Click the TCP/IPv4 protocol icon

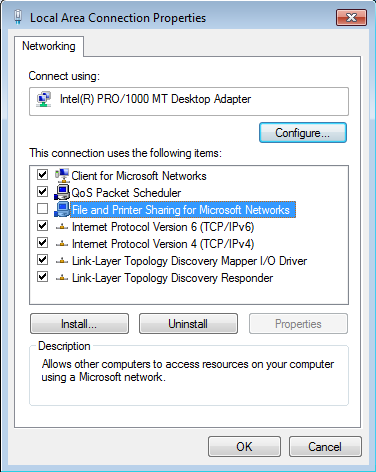click(62, 244)
